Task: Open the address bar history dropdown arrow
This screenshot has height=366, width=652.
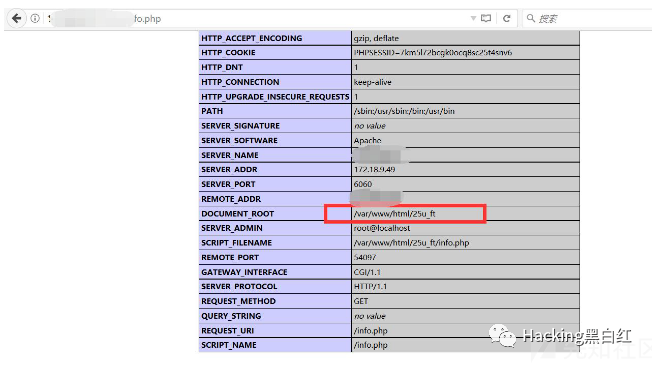Action: tap(473, 18)
